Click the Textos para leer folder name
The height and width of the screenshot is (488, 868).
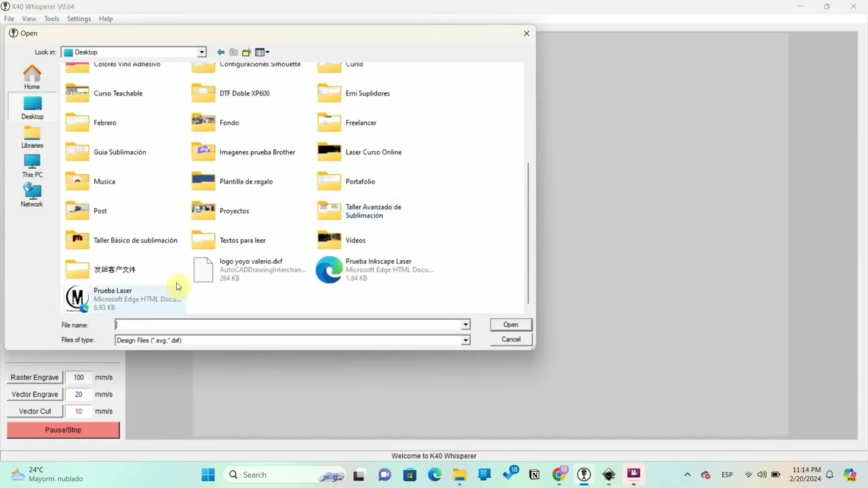(x=242, y=240)
